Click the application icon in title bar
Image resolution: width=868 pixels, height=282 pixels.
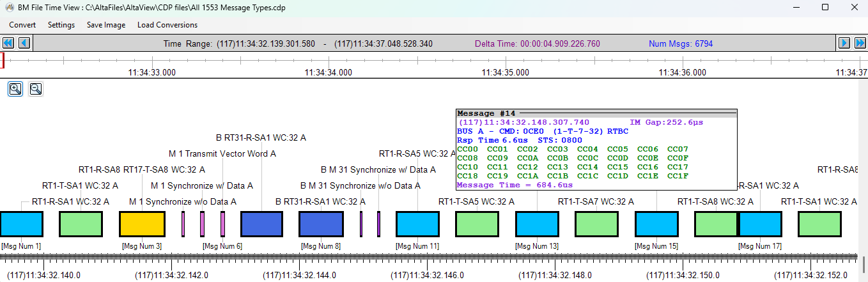pyautogui.click(x=10, y=7)
